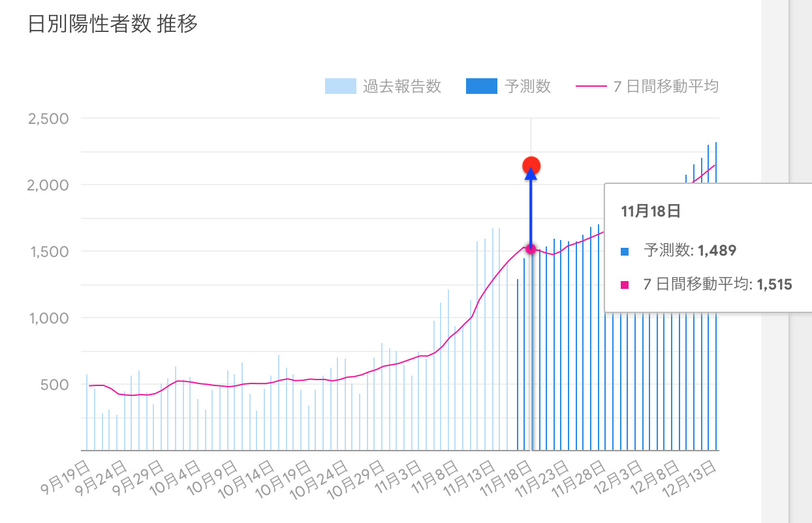Select the 過去報告数 legend label
The image size is (812, 523).
coord(402,86)
